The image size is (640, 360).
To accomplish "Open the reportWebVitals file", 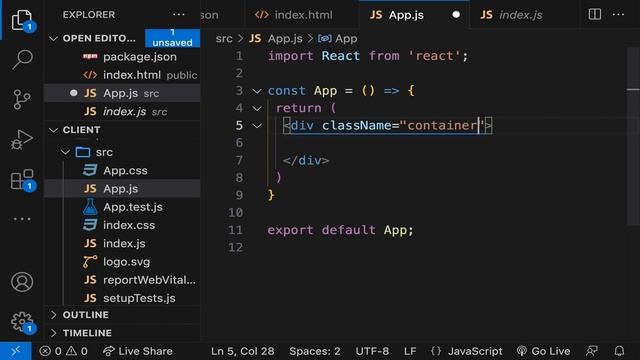I will 122,280.
